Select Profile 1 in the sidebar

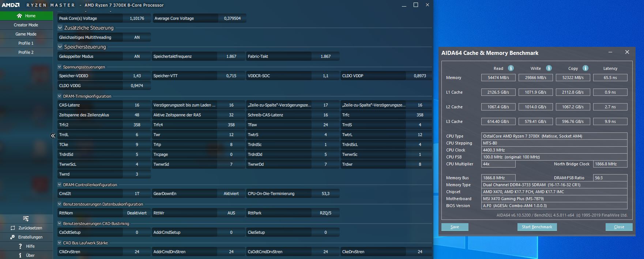(x=26, y=43)
